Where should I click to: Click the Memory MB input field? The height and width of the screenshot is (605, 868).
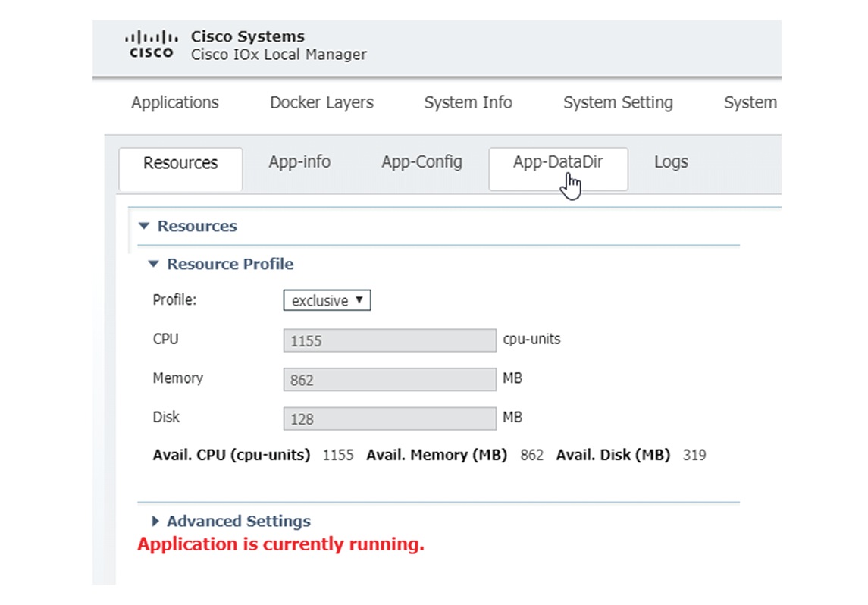390,379
